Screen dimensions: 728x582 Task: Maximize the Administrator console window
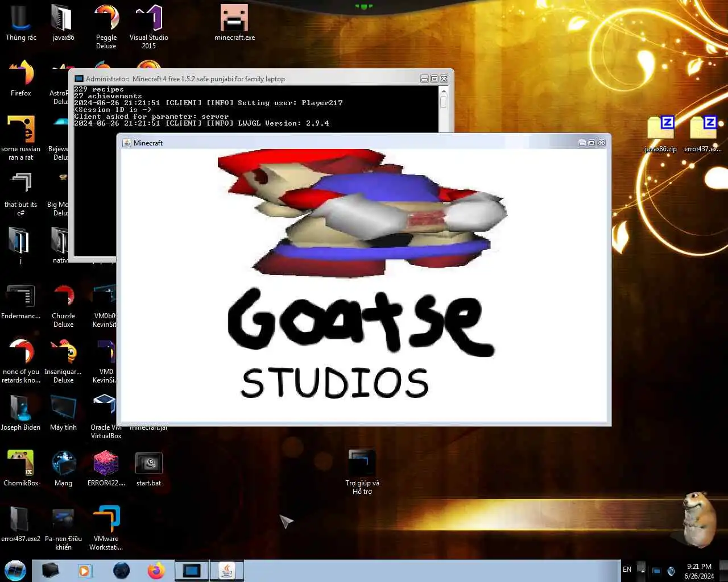434,78
